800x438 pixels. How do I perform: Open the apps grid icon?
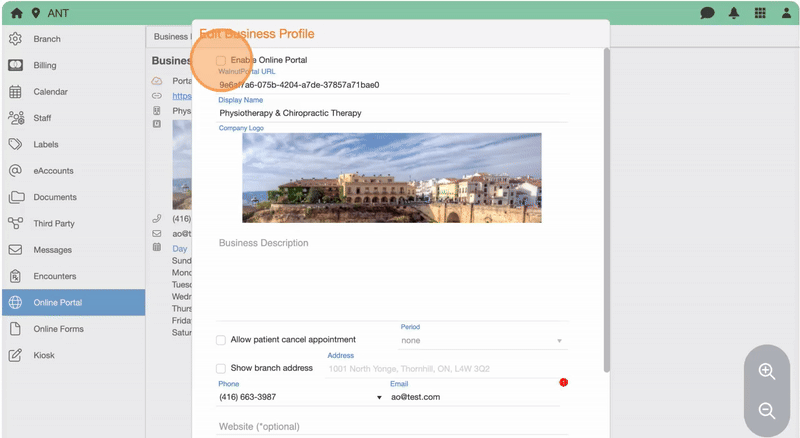[760, 13]
